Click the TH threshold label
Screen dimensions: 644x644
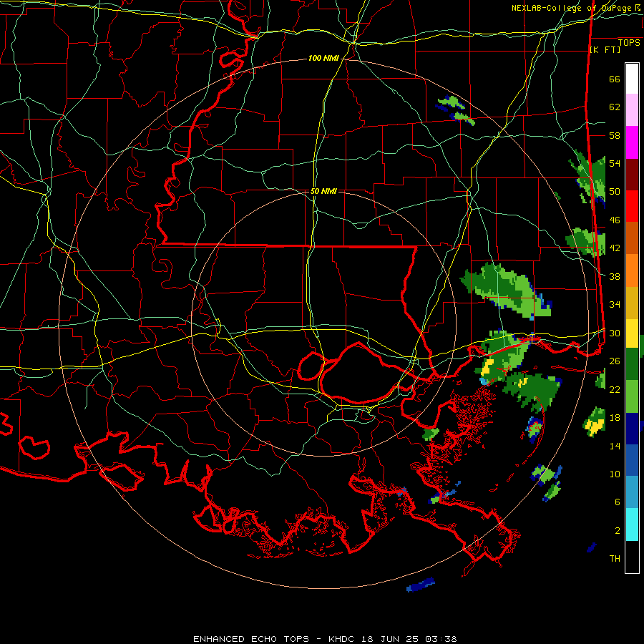pyautogui.click(x=615, y=558)
